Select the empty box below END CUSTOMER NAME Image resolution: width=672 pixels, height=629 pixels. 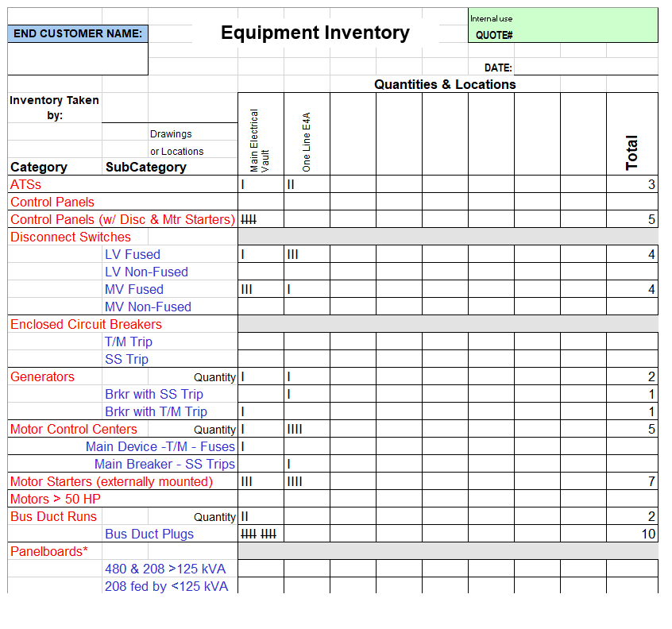tap(78, 59)
